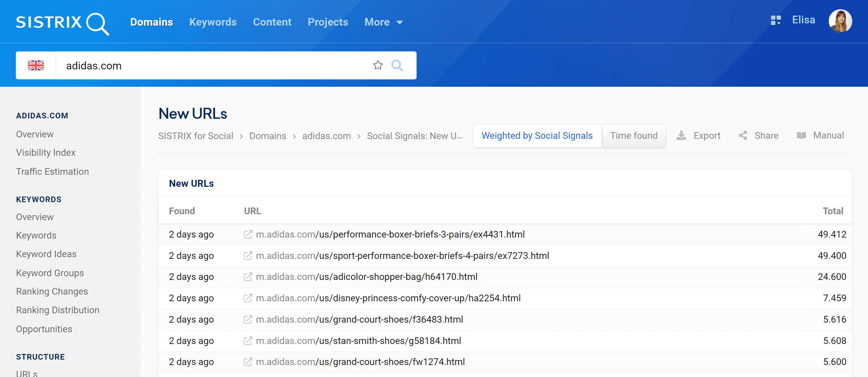Open Visibility Index in sidebar
Viewport: 868px width, 377px height.
pyautogui.click(x=46, y=153)
